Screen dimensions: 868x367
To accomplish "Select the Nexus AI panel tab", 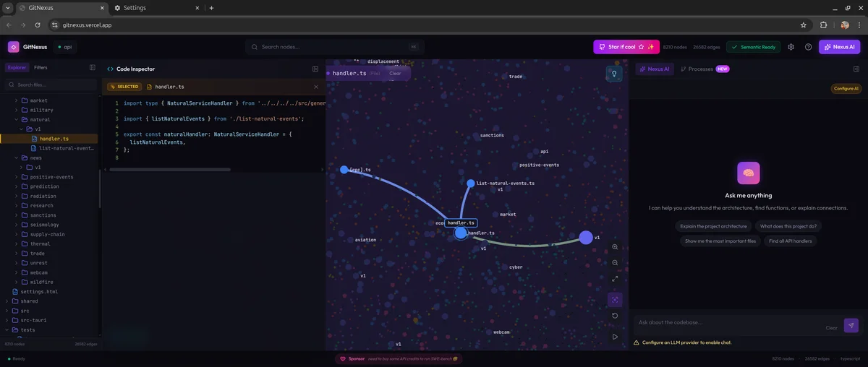I will pos(655,69).
